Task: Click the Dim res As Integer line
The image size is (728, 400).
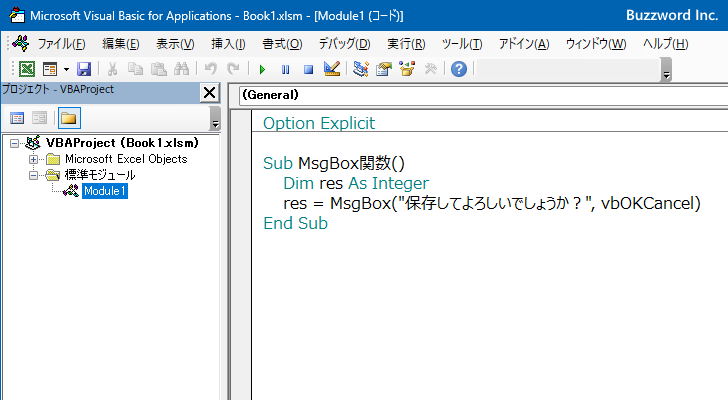Action: (x=356, y=183)
